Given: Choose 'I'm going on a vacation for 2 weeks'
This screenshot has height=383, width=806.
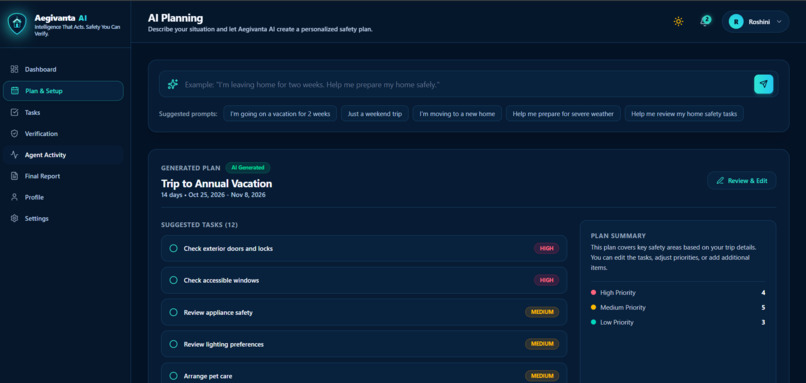Looking at the screenshot, I should [x=280, y=114].
